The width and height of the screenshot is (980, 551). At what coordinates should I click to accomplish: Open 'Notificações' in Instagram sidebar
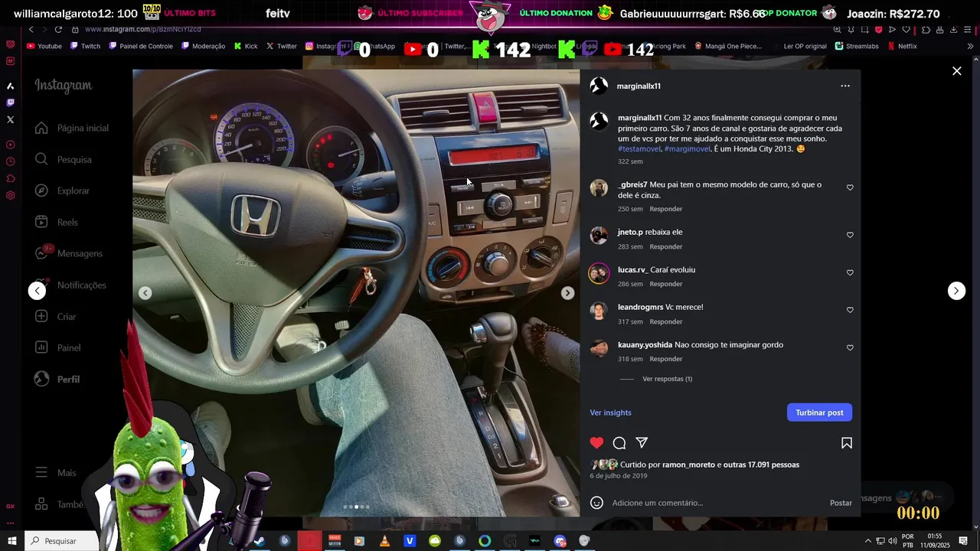tap(70, 285)
